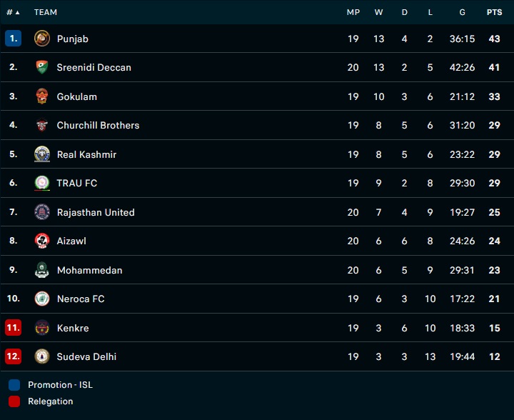Click the blue Promotion - ISL legend swatch
514x420 pixels.
(14, 385)
